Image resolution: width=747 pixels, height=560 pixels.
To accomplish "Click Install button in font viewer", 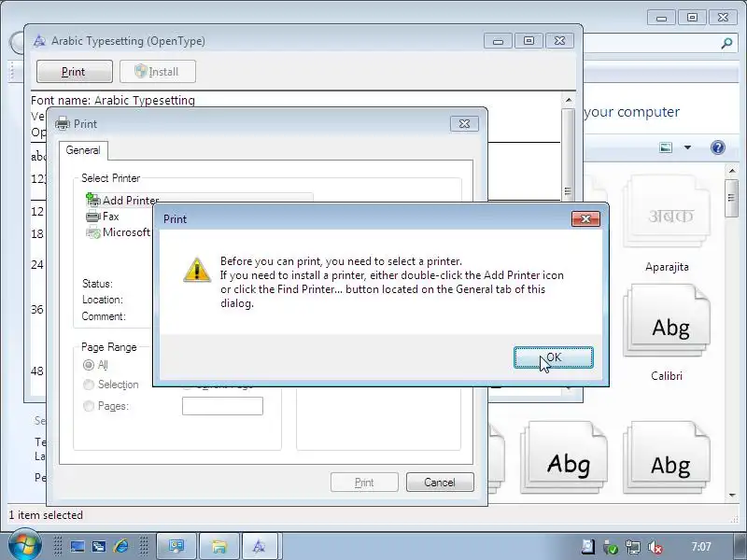I will pos(157,72).
